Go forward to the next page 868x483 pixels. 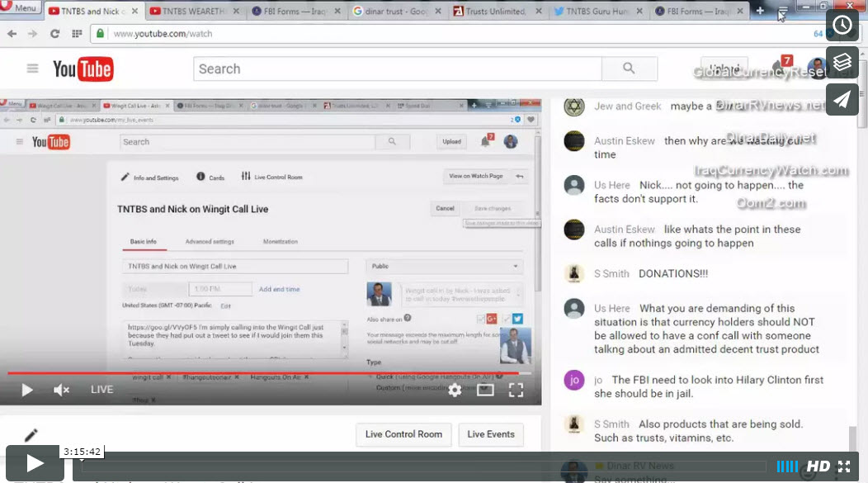33,34
